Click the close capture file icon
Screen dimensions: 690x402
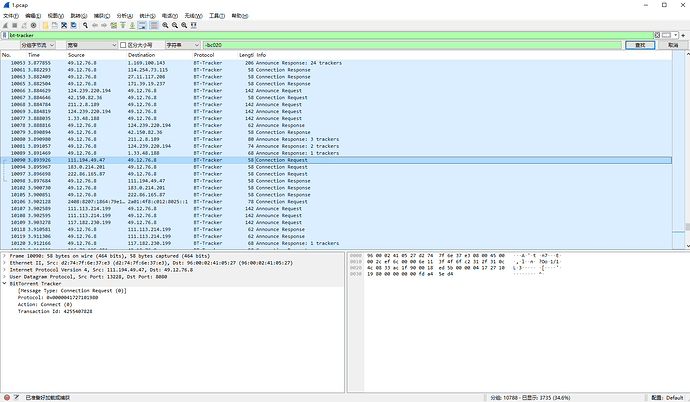coord(64,26)
